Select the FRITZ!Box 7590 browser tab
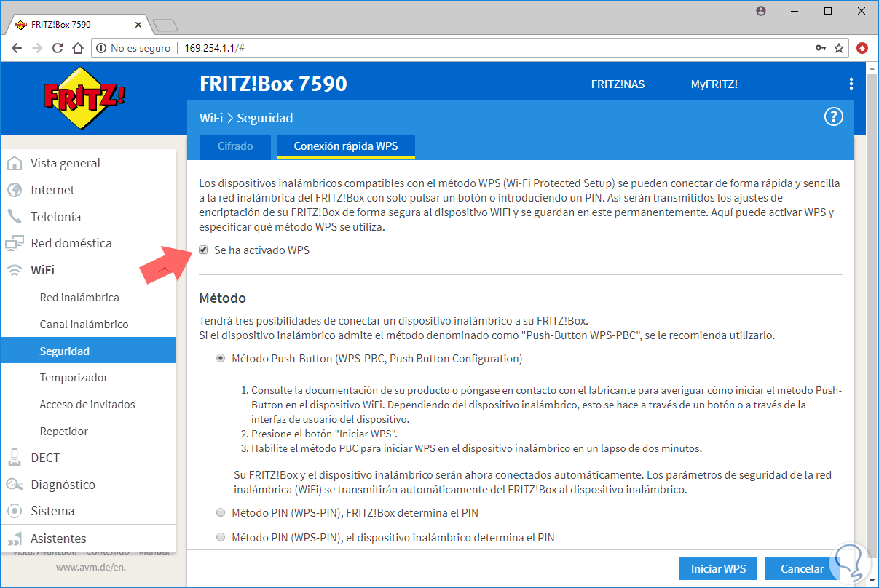 tap(76, 24)
